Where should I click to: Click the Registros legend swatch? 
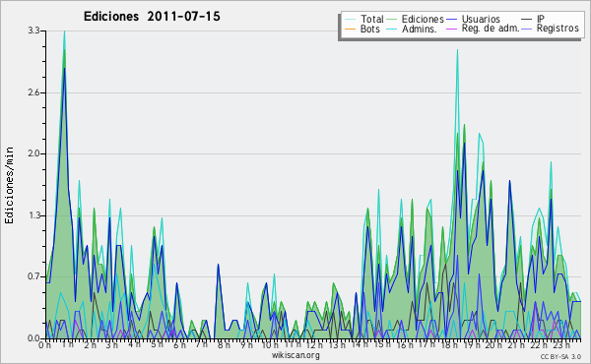click(527, 29)
